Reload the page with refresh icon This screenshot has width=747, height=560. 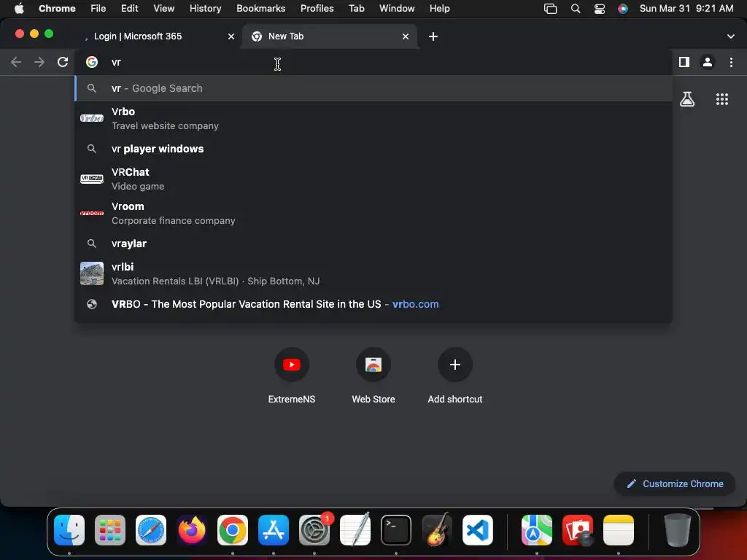coord(63,62)
